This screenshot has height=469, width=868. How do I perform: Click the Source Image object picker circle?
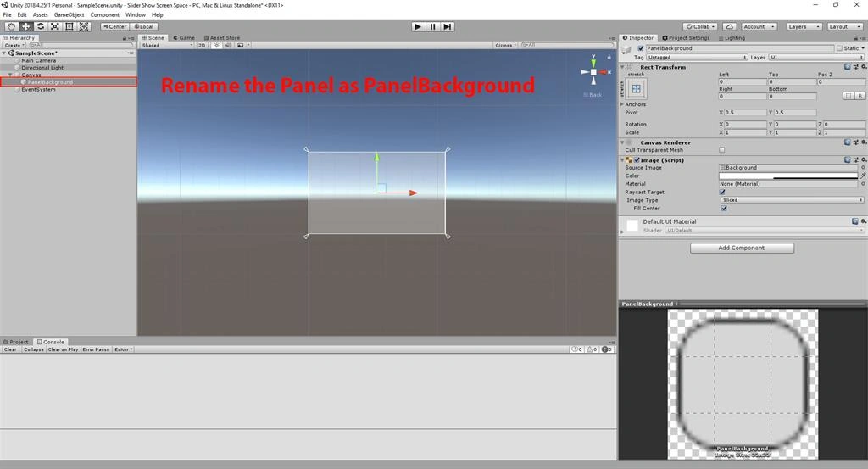[862, 167]
